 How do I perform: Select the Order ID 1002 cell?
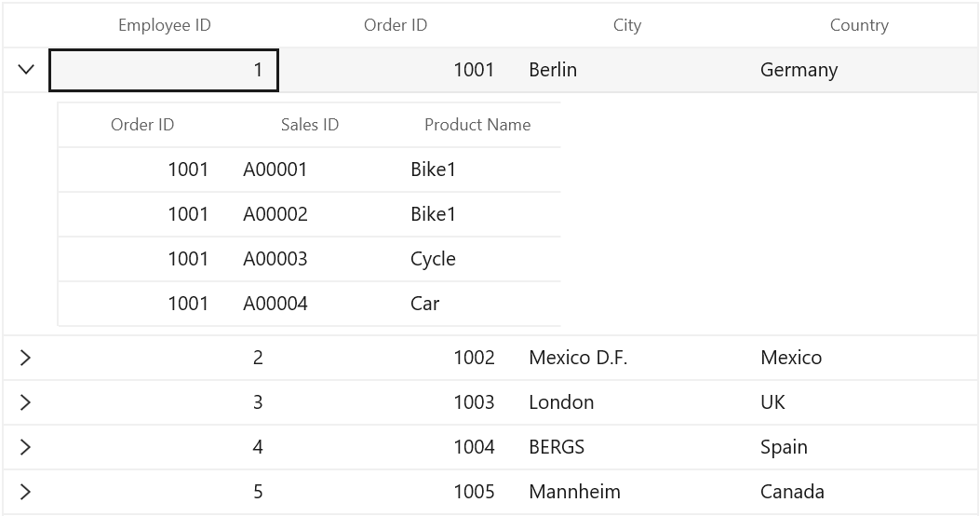click(x=395, y=358)
